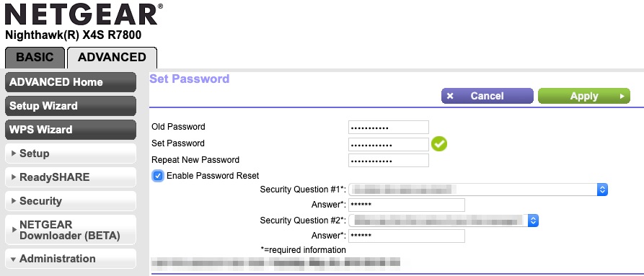This screenshot has width=644, height=276.
Task: Click the green checkmark validation icon
Action: [x=438, y=144]
